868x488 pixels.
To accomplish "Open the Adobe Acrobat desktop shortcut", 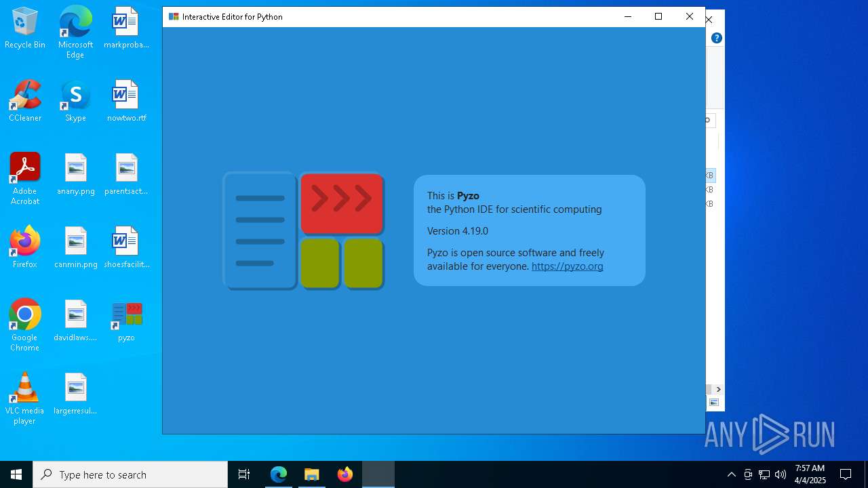I will pyautogui.click(x=25, y=179).
